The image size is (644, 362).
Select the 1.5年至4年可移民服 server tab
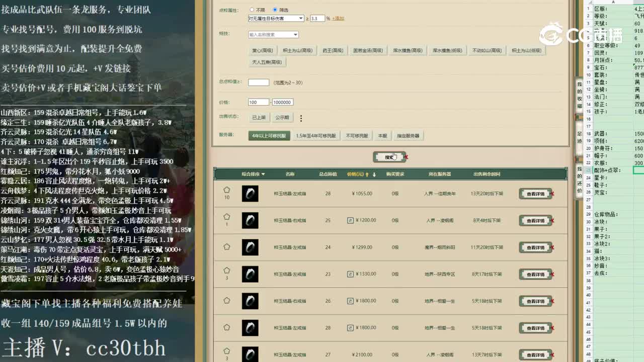pyautogui.click(x=316, y=136)
